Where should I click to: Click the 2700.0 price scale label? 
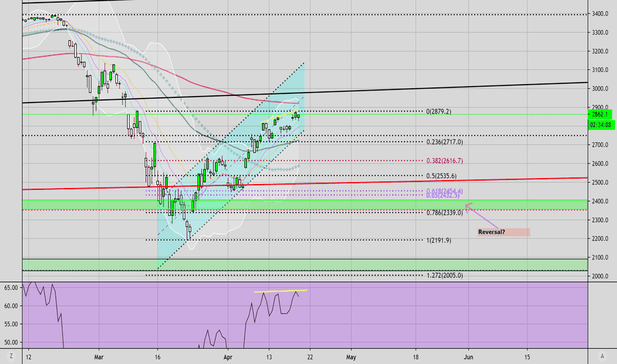click(x=600, y=145)
